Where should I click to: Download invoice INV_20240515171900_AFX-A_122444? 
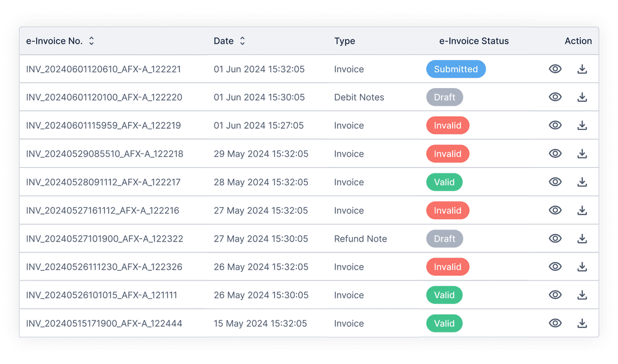tap(582, 323)
